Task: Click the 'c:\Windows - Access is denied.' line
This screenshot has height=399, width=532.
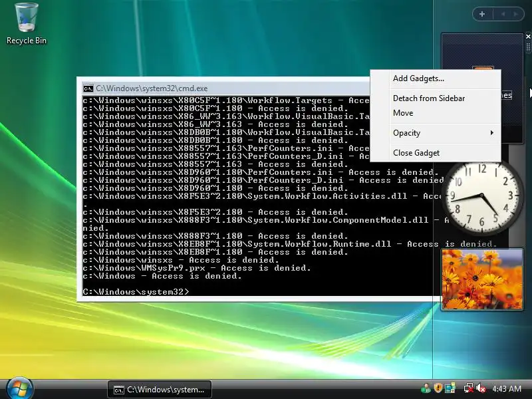Action: click(162, 276)
